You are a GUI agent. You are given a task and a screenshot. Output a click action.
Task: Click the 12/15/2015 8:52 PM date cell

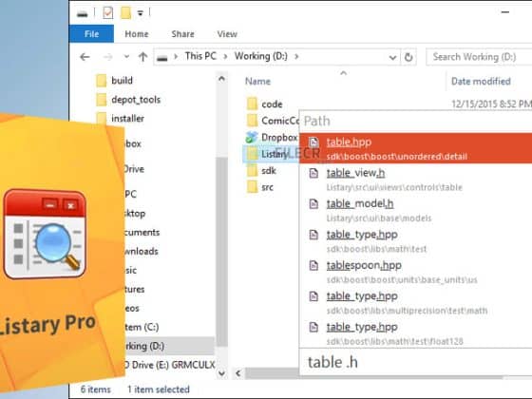(491, 104)
